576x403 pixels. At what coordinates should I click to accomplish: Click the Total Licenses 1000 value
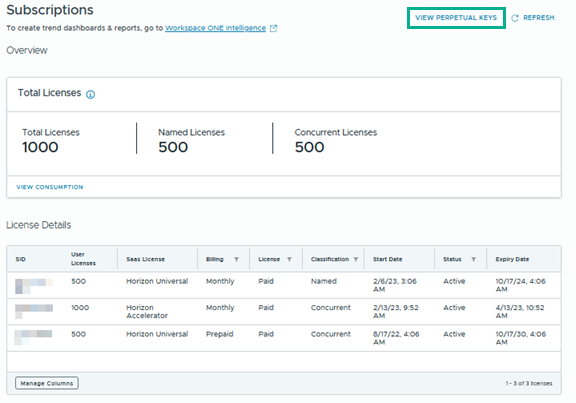pyautogui.click(x=40, y=147)
